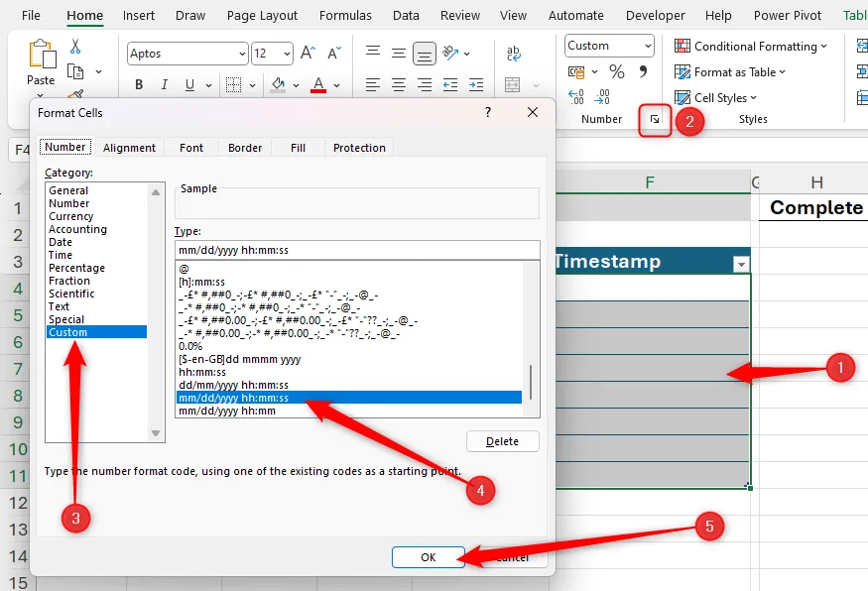
Task: Click the Percent Style icon
Action: click(615, 69)
